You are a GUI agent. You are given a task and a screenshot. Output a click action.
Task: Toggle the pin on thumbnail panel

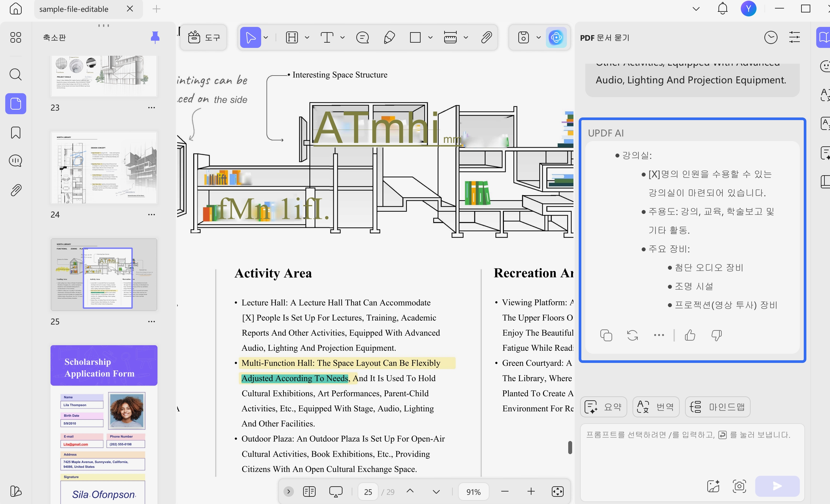155,37
